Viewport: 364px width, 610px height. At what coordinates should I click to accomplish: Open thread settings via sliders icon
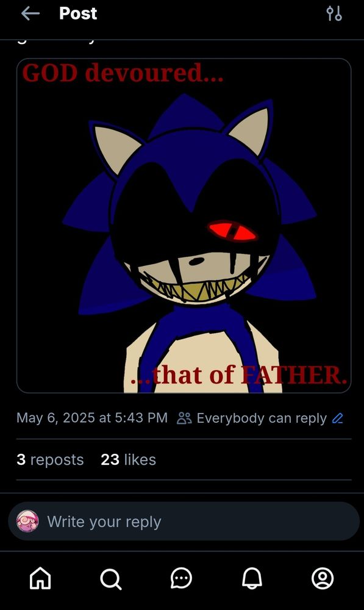(x=335, y=13)
